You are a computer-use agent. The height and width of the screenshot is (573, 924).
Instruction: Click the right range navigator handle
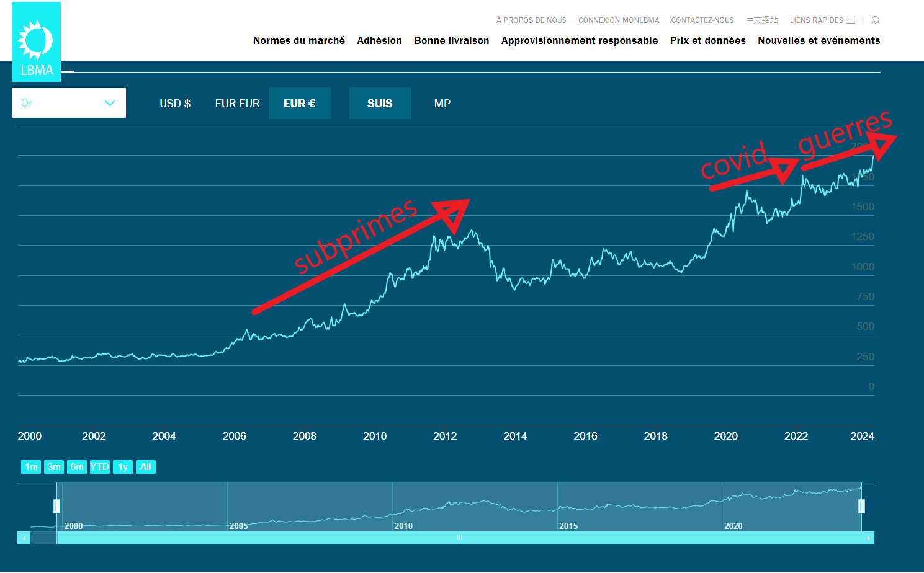click(861, 507)
